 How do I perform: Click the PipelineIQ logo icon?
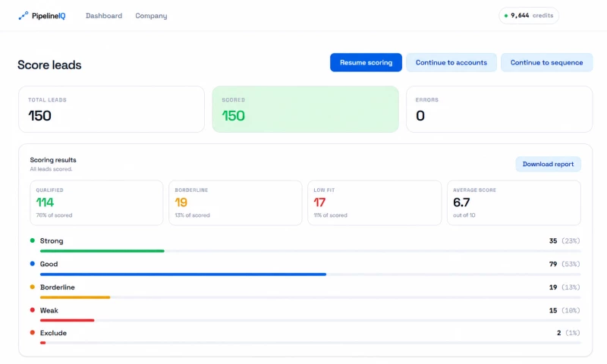click(24, 15)
